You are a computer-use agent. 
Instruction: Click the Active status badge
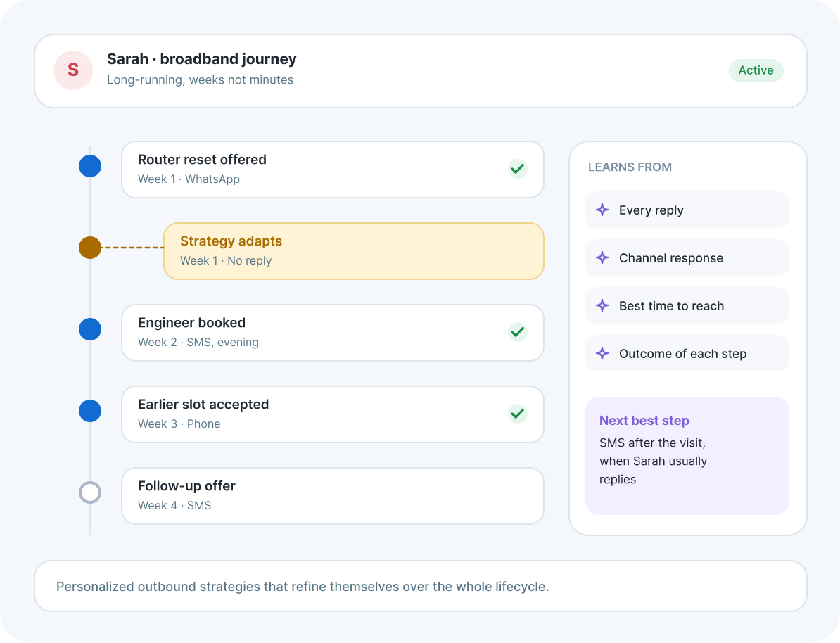point(756,70)
